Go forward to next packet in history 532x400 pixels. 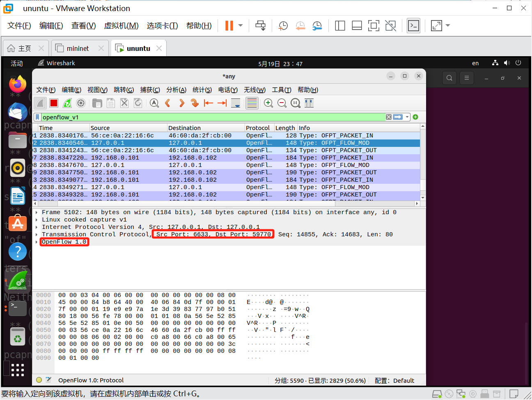(181, 103)
